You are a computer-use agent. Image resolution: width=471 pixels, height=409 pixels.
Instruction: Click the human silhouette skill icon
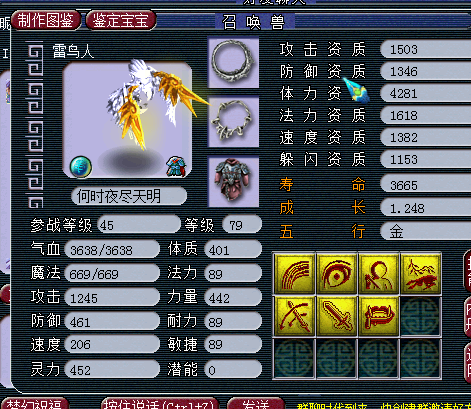[x=379, y=274]
